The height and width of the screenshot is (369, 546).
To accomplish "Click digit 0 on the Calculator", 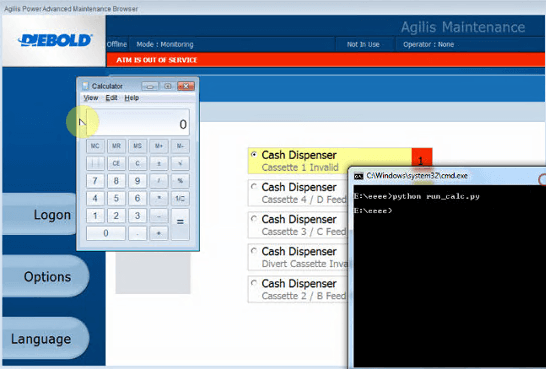I will coord(106,233).
